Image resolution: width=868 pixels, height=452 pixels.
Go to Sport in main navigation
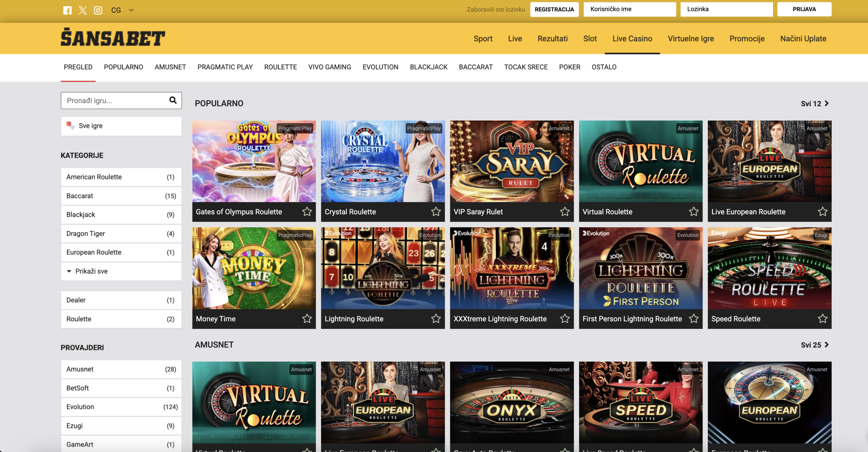coord(483,39)
